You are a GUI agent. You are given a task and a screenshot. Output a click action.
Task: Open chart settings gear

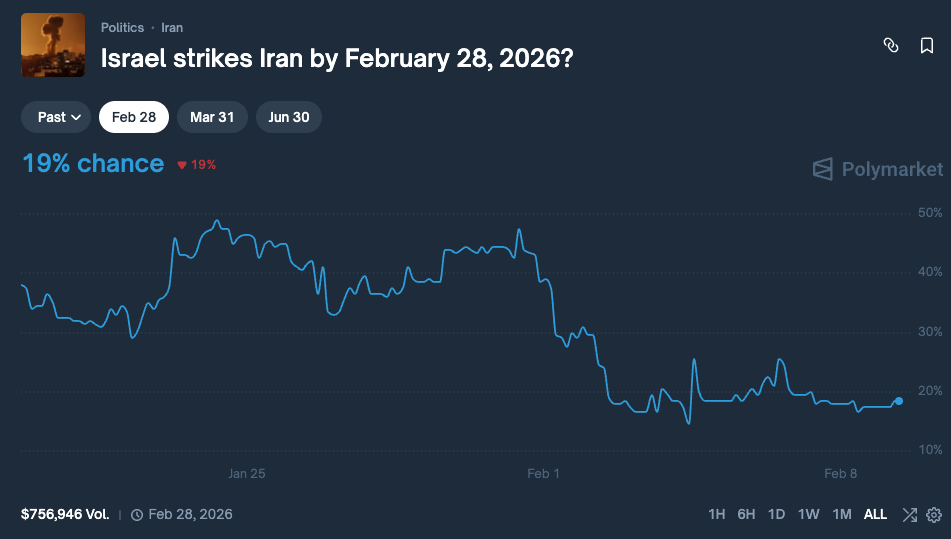pyautogui.click(x=934, y=515)
